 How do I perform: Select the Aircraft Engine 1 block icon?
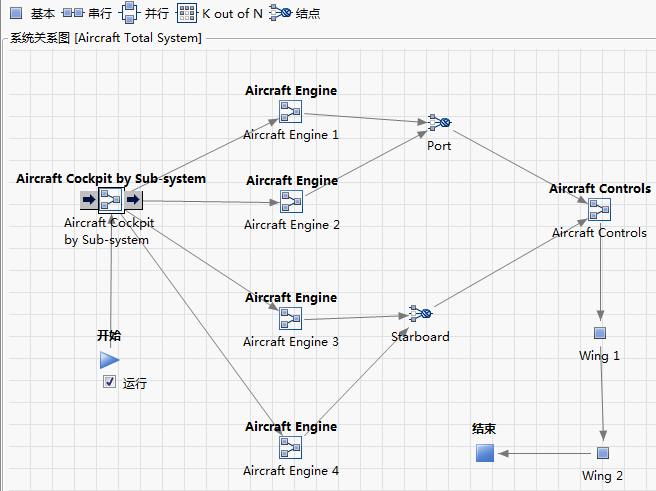point(291,111)
